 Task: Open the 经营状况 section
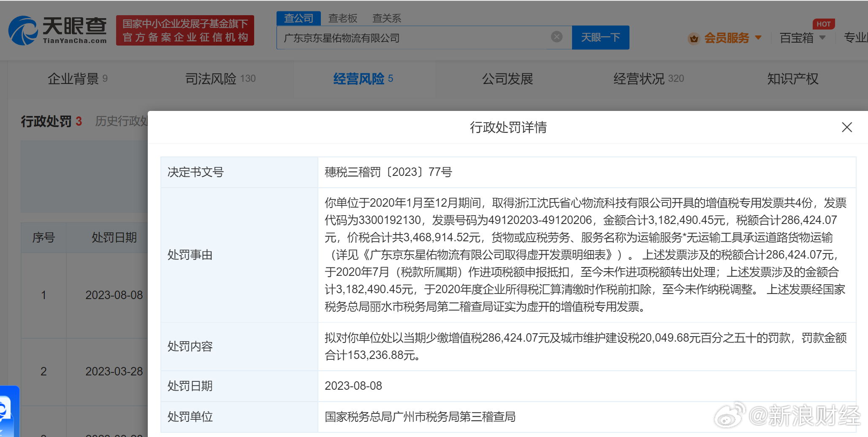tap(648, 79)
